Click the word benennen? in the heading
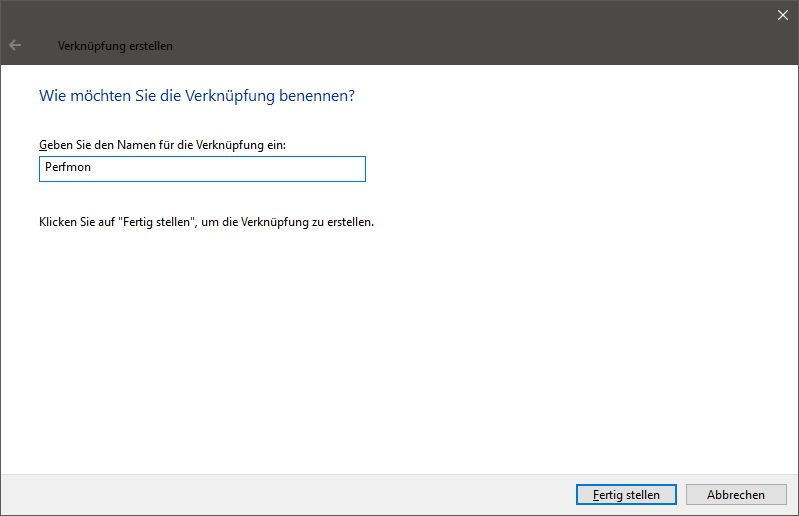 [316, 96]
